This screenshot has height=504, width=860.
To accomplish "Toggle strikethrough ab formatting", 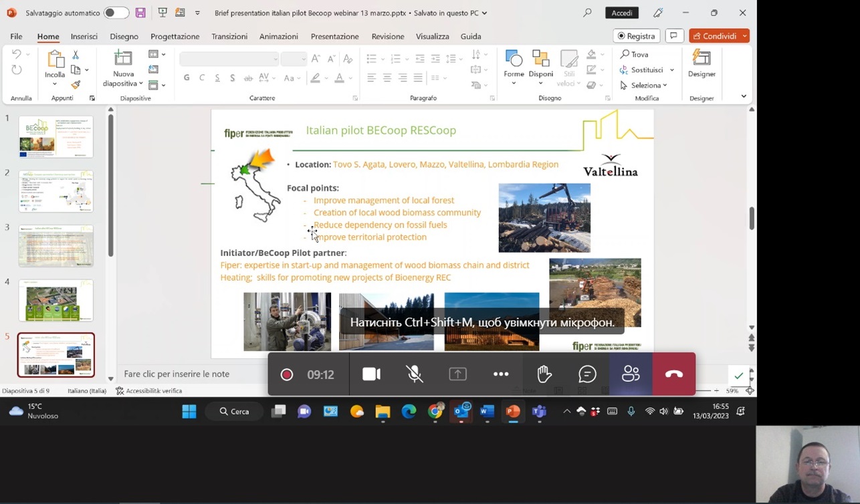I will click(x=248, y=78).
